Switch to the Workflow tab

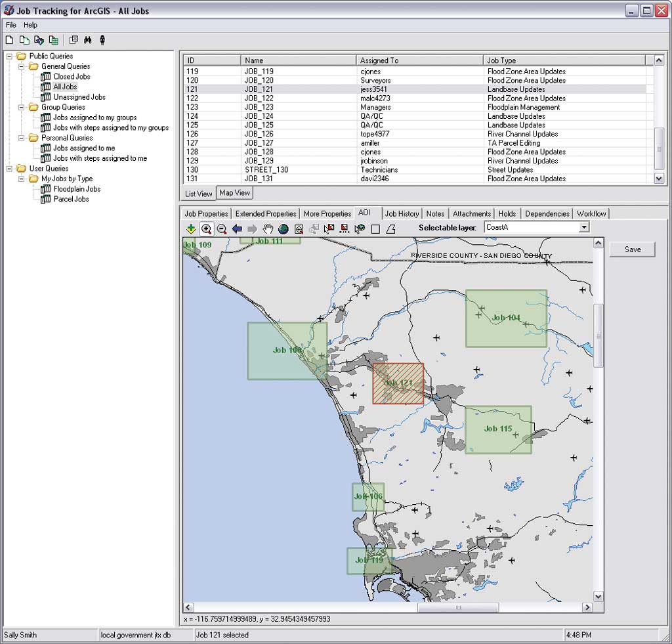tap(591, 213)
